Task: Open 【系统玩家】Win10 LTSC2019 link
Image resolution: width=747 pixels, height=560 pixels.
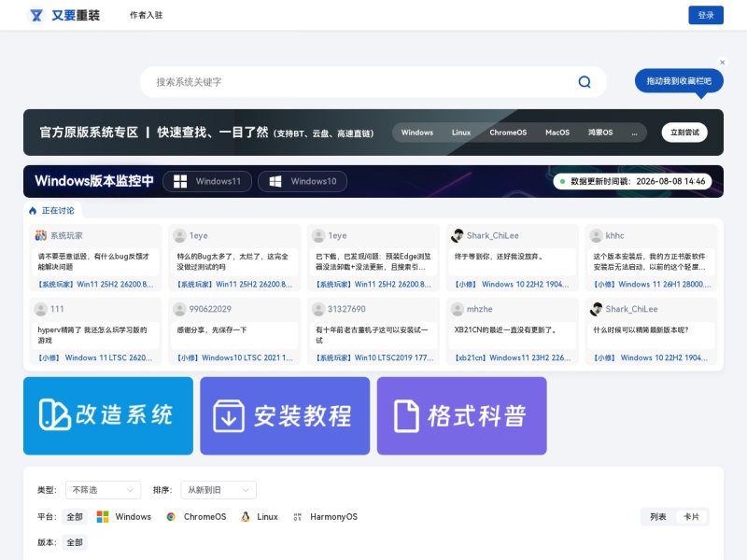Action: (x=374, y=357)
